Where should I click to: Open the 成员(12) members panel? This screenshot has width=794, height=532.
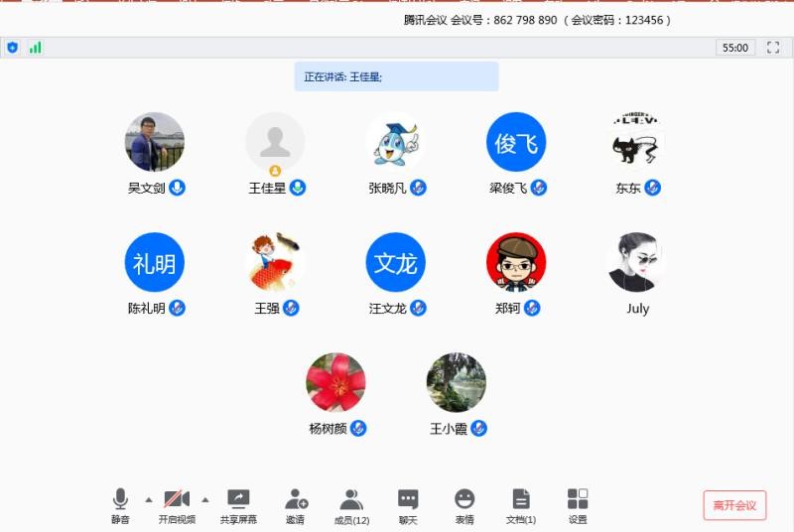tap(351, 499)
